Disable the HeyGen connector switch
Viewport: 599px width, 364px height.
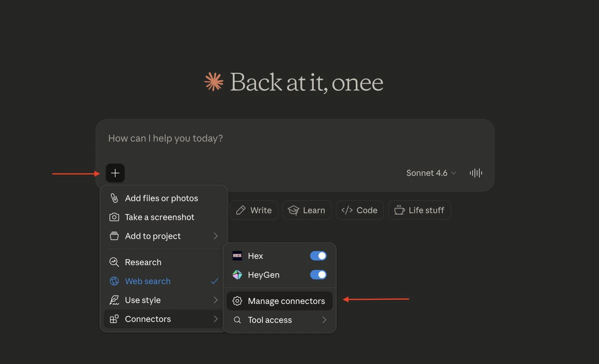[x=318, y=275]
